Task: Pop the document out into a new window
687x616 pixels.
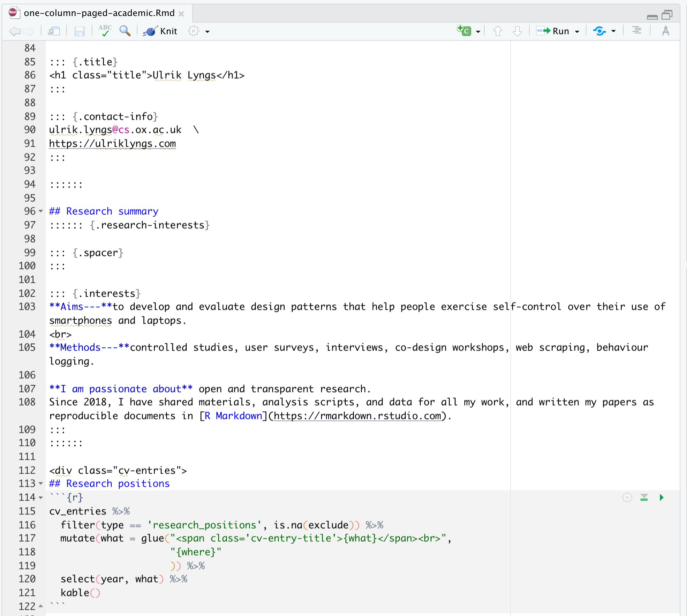Action: click(x=54, y=31)
